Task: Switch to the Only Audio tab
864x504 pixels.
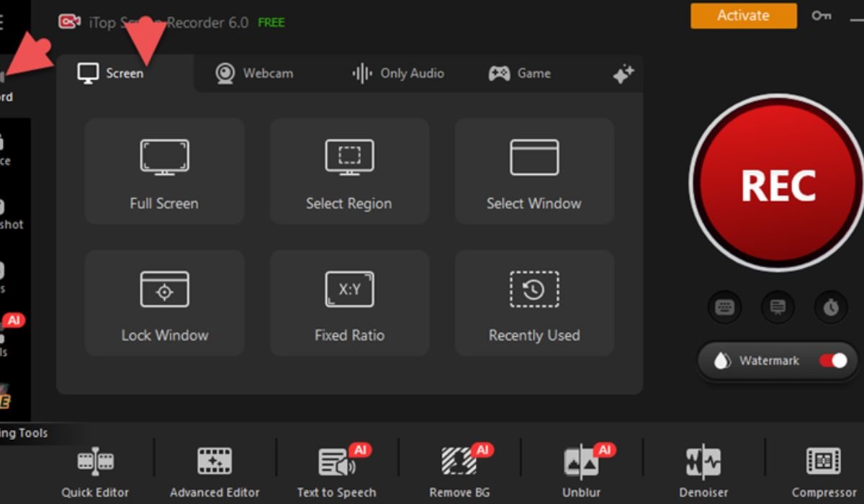Action: [x=397, y=73]
